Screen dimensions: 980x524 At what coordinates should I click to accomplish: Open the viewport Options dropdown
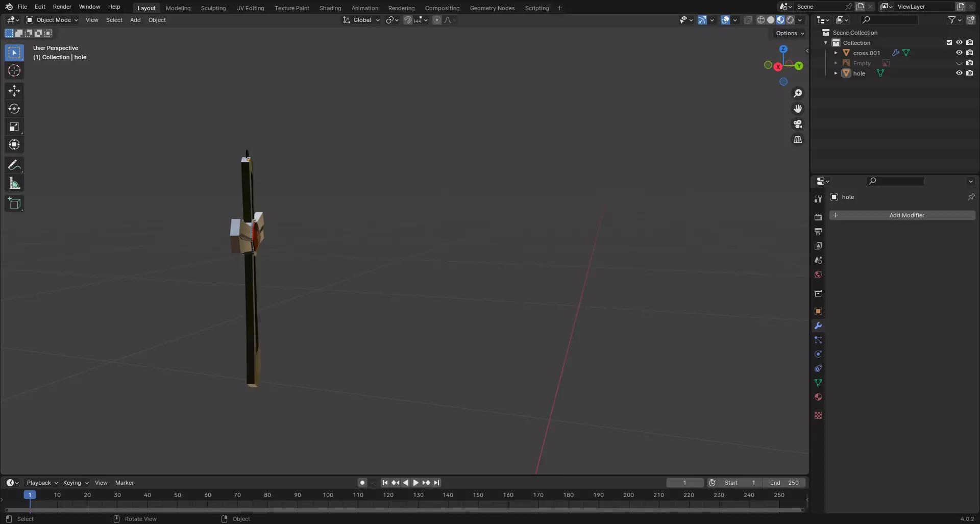(x=790, y=33)
